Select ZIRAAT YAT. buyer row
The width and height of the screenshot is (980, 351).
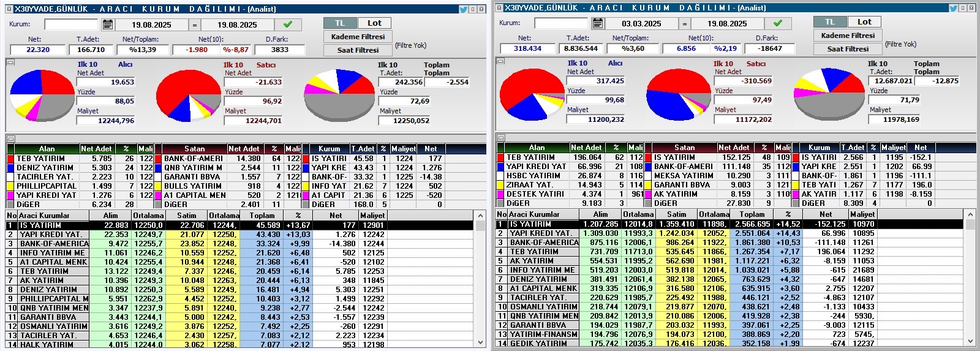570,185
